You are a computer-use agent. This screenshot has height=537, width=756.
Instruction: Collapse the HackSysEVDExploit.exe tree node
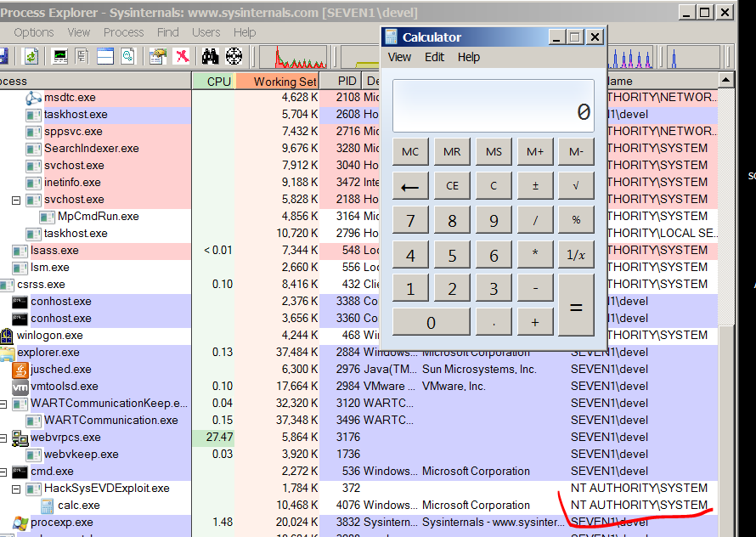pos(15,489)
